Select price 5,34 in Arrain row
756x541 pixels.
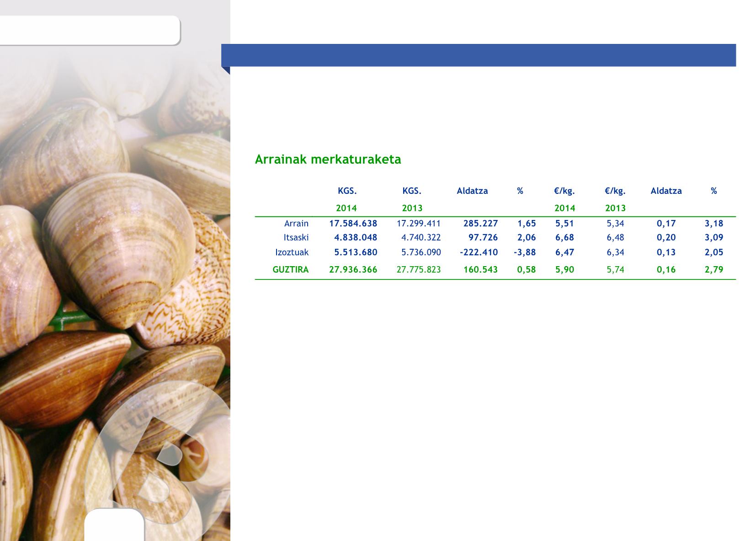pos(615,224)
